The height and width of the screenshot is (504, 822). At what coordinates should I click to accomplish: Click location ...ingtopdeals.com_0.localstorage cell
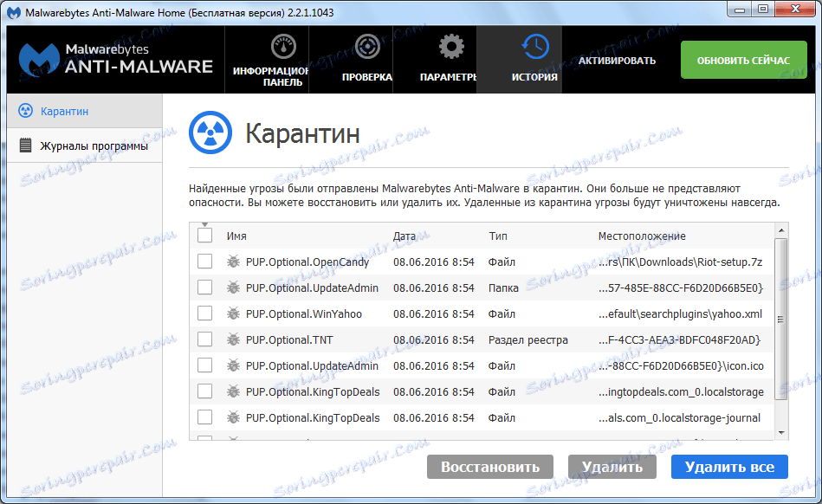point(681,392)
